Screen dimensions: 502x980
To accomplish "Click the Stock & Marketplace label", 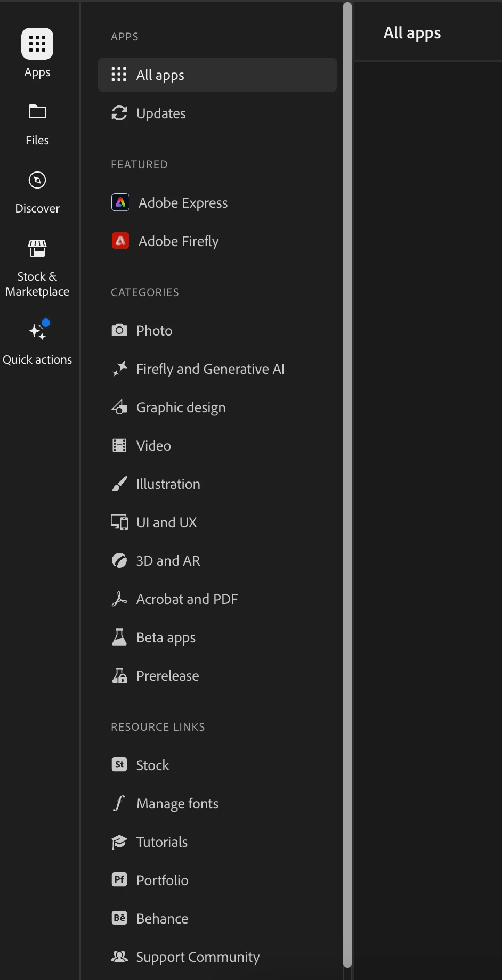I will click(37, 284).
